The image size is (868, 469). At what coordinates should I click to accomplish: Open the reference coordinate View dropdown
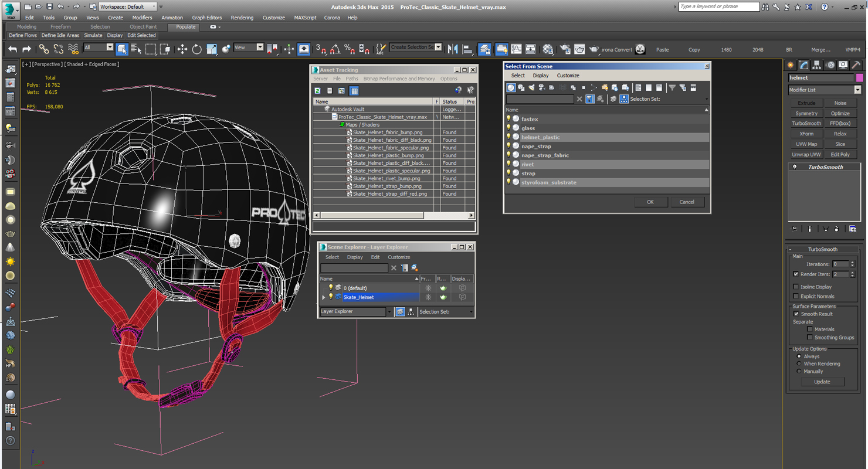[249, 47]
